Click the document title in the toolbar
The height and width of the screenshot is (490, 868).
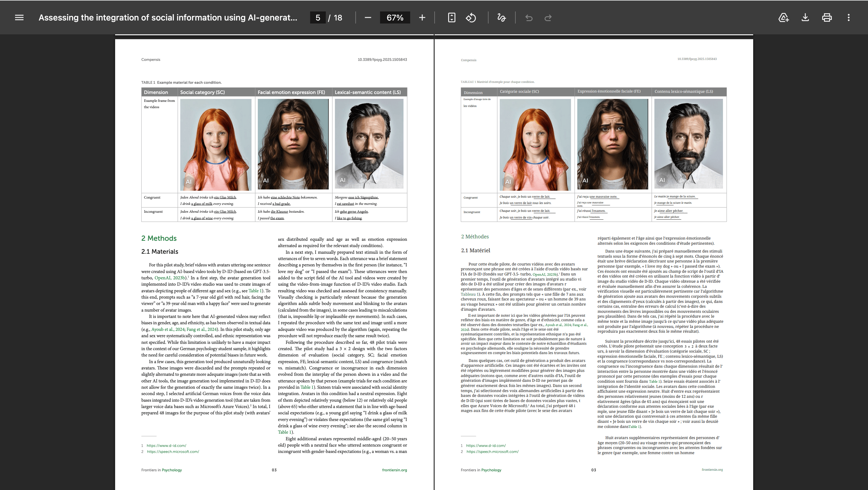click(168, 17)
